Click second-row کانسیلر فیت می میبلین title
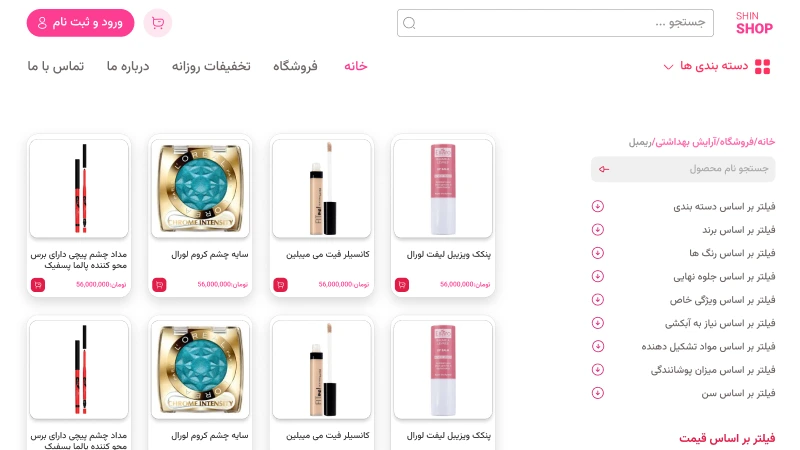 pos(328,436)
